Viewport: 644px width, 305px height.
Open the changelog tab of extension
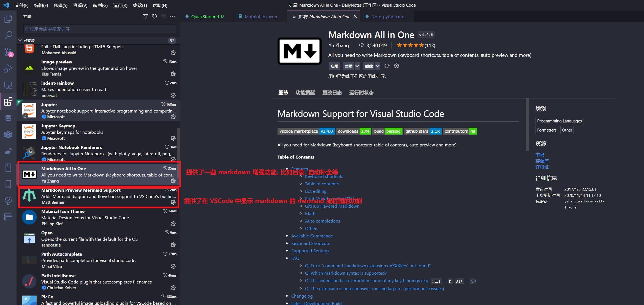coord(332,93)
